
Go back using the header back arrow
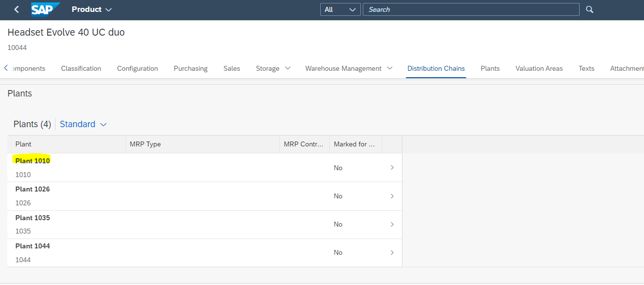click(17, 9)
